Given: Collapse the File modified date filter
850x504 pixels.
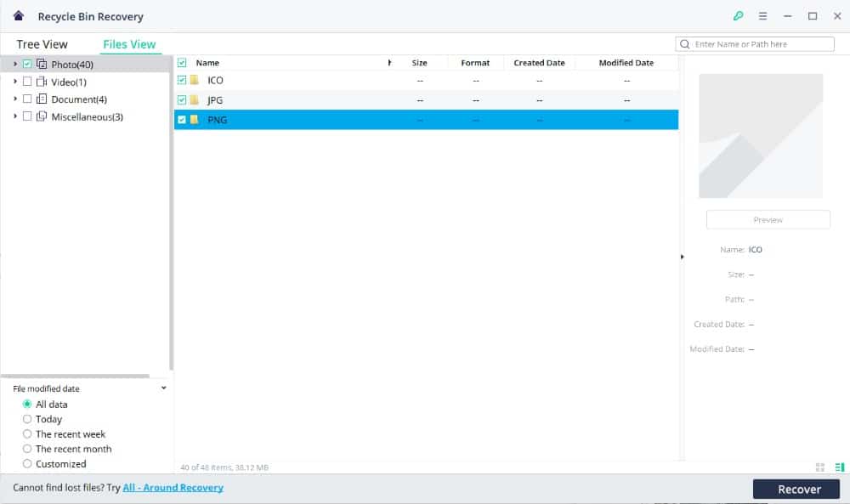Looking at the screenshot, I should coord(163,388).
